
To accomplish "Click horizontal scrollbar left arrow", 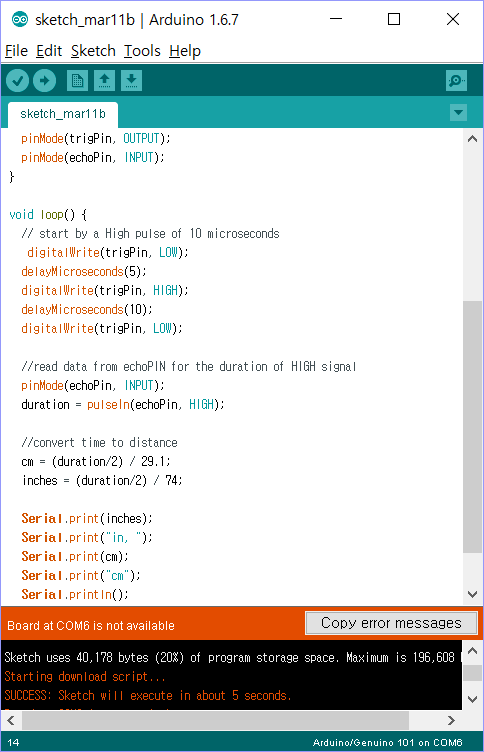I will [11, 720].
